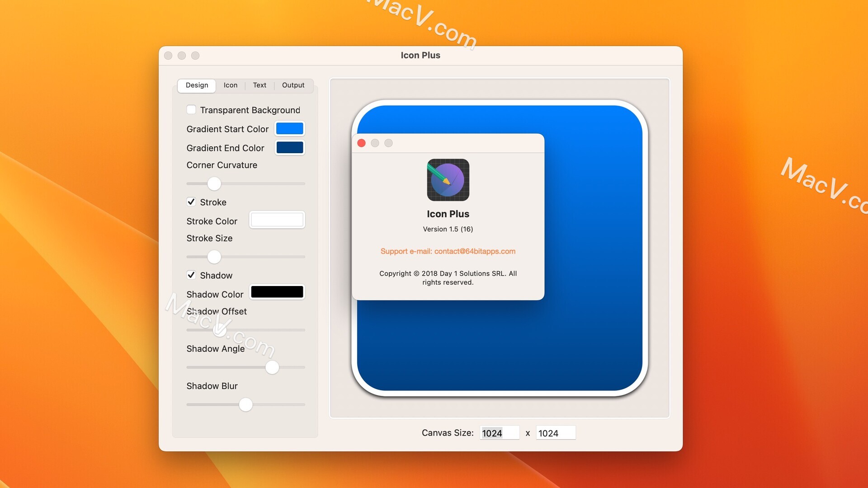Click the Stroke Color label
The width and height of the screenshot is (868, 488).
click(x=212, y=221)
